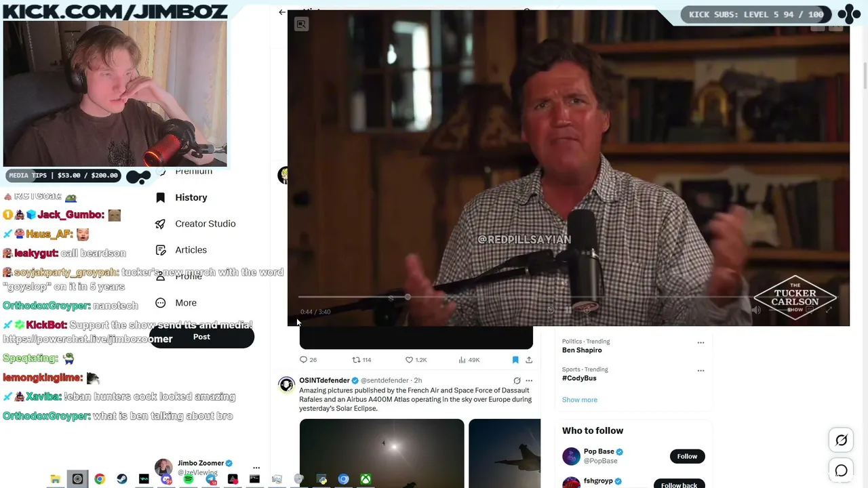Share the video post
868x488 pixels.
[529, 360]
